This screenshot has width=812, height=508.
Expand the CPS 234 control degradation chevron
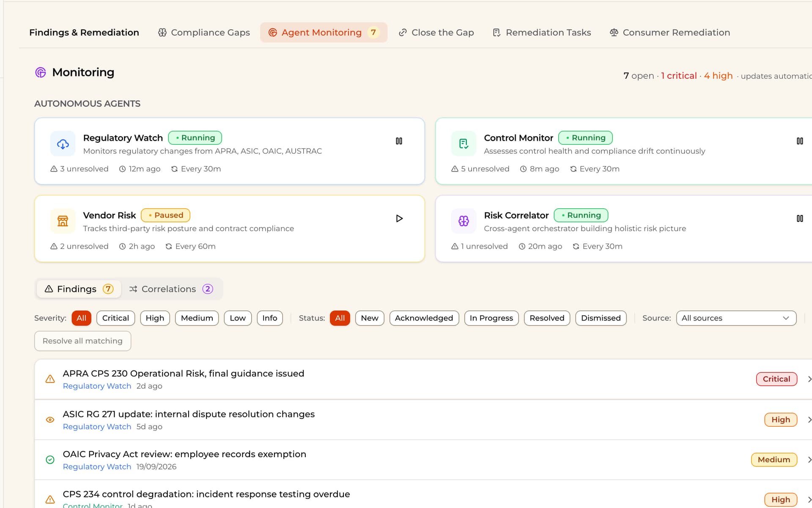click(809, 500)
